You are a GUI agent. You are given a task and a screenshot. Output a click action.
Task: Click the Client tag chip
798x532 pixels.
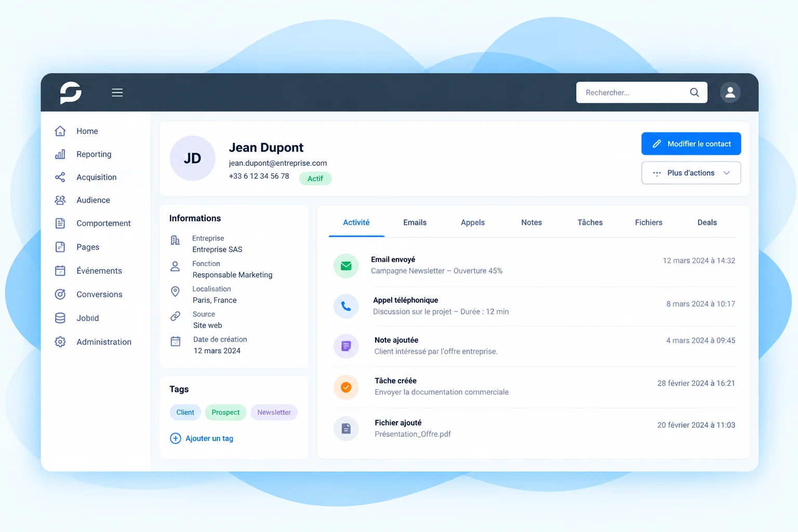point(185,413)
